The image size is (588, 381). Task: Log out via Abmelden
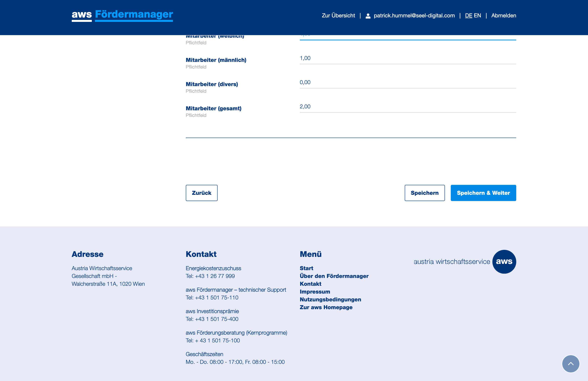pyautogui.click(x=504, y=16)
